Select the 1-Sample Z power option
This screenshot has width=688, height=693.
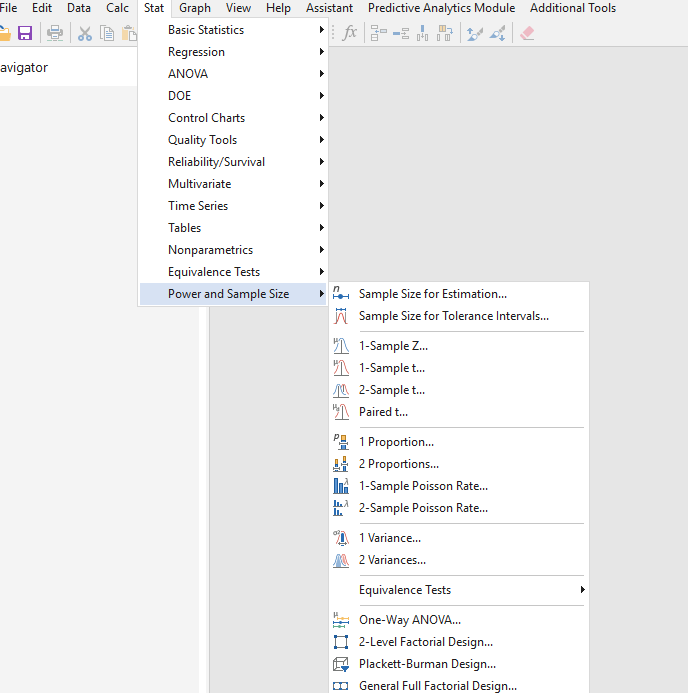click(x=459, y=346)
